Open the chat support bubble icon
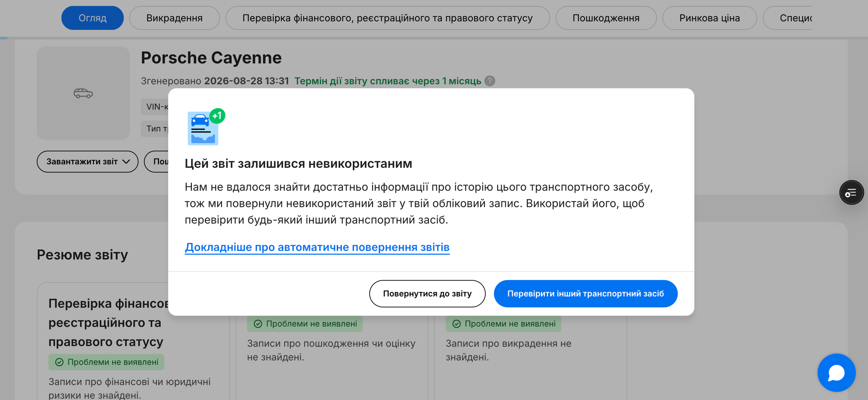 [x=836, y=373]
